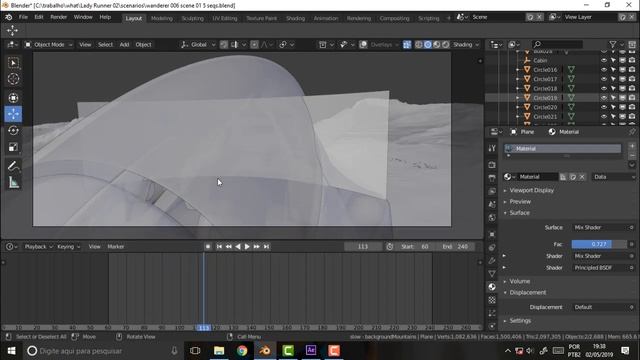Open the Render menu
Screen dimensions: 640x360
[58, 17]
